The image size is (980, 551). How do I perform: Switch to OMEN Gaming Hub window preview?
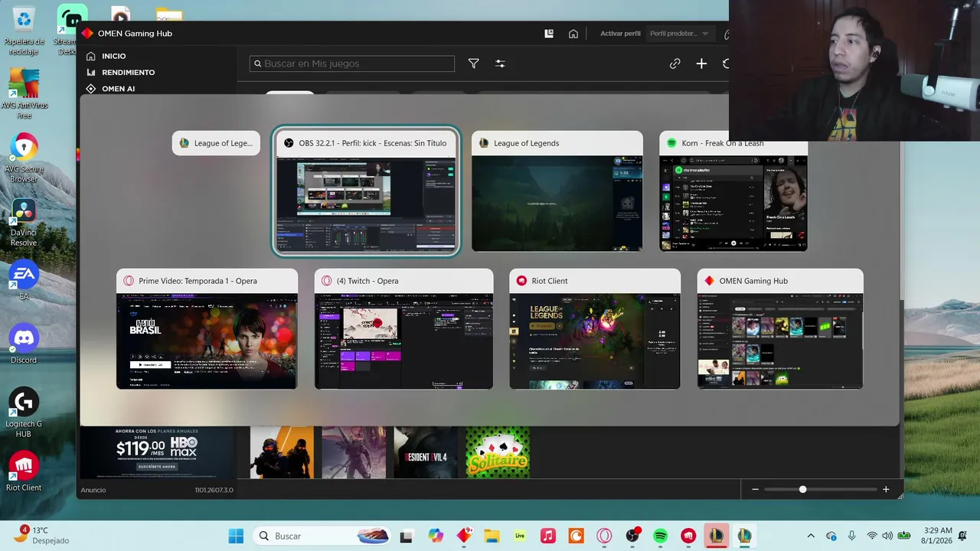[x=780, y=329]
